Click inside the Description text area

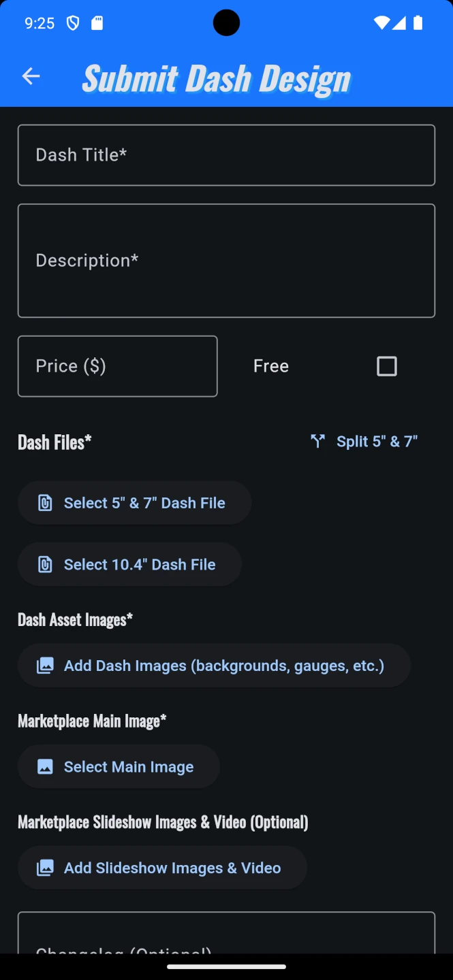tap(226, 260)
